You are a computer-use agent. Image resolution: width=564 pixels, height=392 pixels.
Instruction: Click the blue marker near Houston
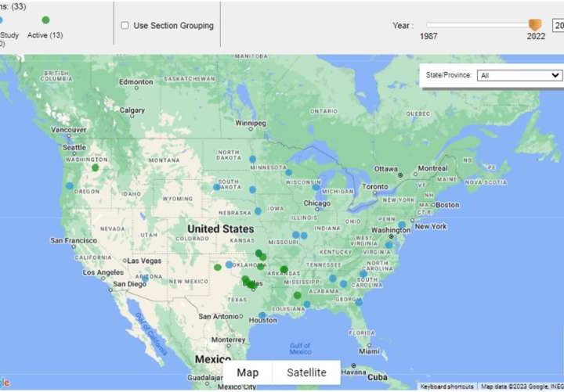tap(262, 315)
